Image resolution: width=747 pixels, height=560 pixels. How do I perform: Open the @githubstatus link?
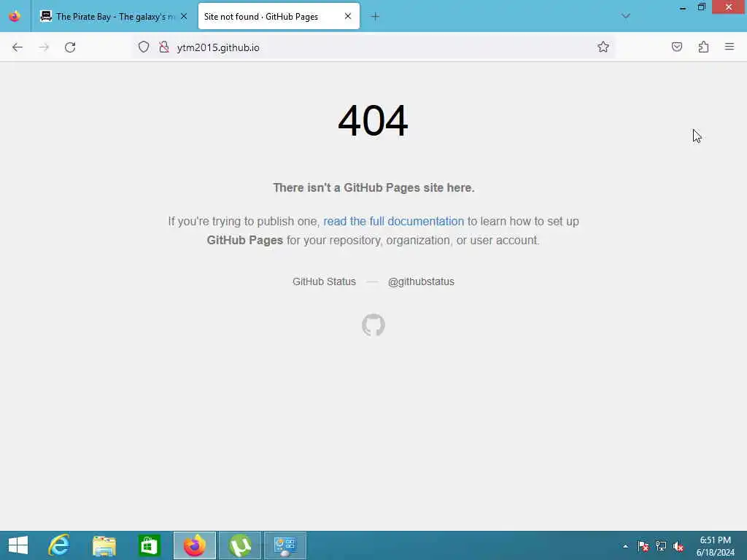point(421,281)
